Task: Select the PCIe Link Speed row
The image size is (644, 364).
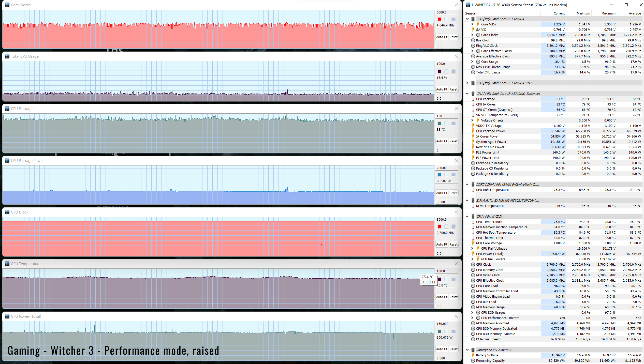Action: tap(553, 339)
